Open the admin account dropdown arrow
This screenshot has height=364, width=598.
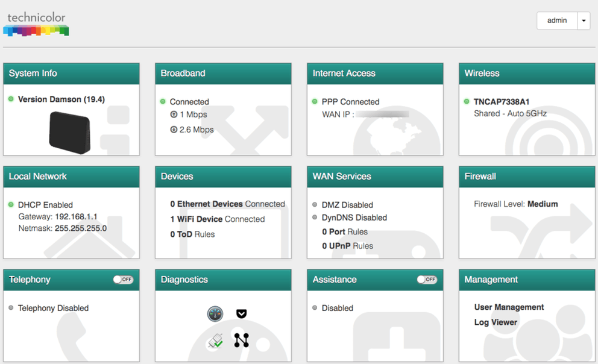pos(583,20)
